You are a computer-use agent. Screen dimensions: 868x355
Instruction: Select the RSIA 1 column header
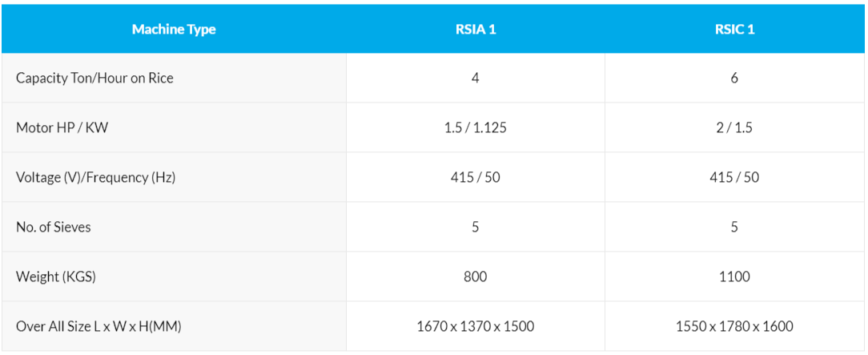coord(476,30)
